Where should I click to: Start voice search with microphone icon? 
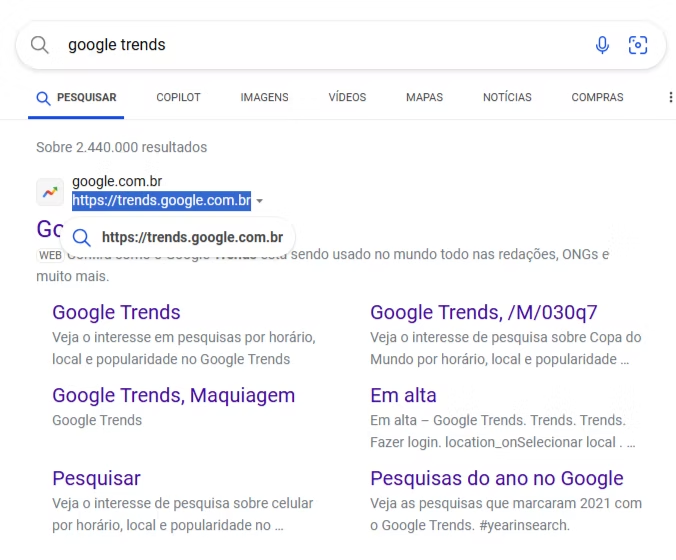pos(602,45)
